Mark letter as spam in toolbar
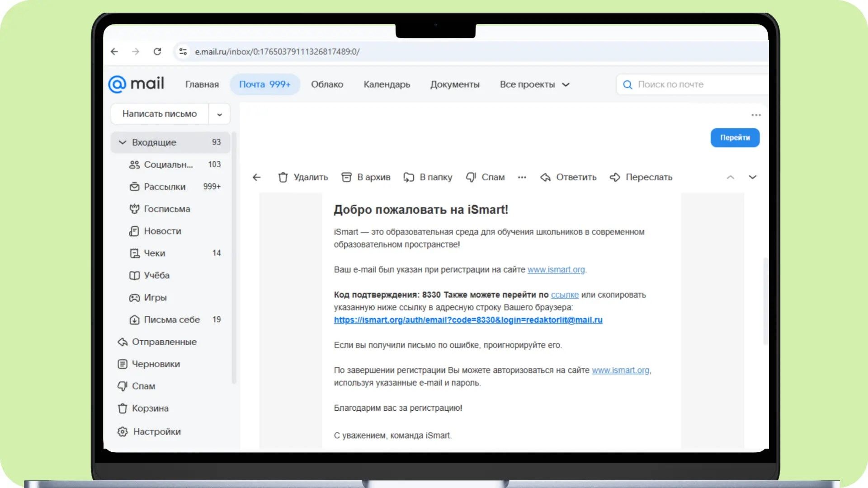Viewport: 868px width, 488px height. click(x=471, y=177)
